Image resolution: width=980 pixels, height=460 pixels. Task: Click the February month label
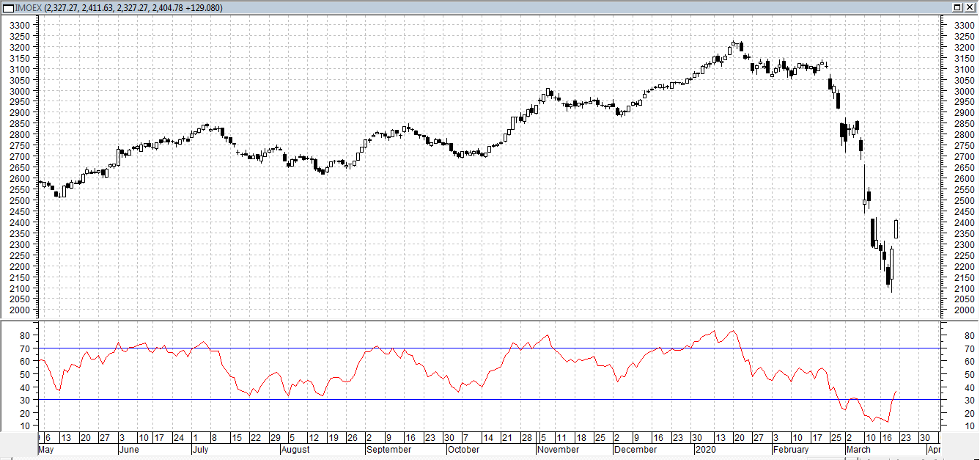coord(791,450)
